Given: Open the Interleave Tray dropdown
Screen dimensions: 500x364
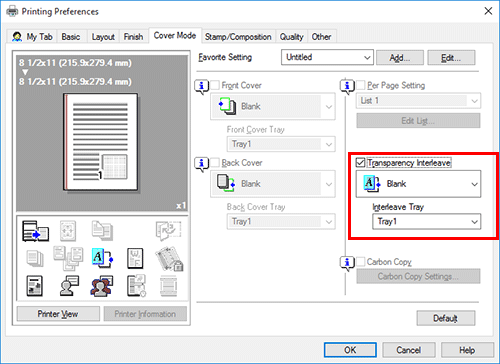Looking at the screenshot, I should pyautogui.click(x=426, y=222).
